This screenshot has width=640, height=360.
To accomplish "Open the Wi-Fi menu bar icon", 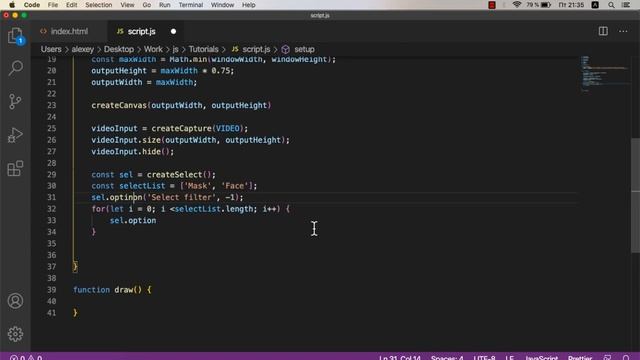I will coord(517,5).
